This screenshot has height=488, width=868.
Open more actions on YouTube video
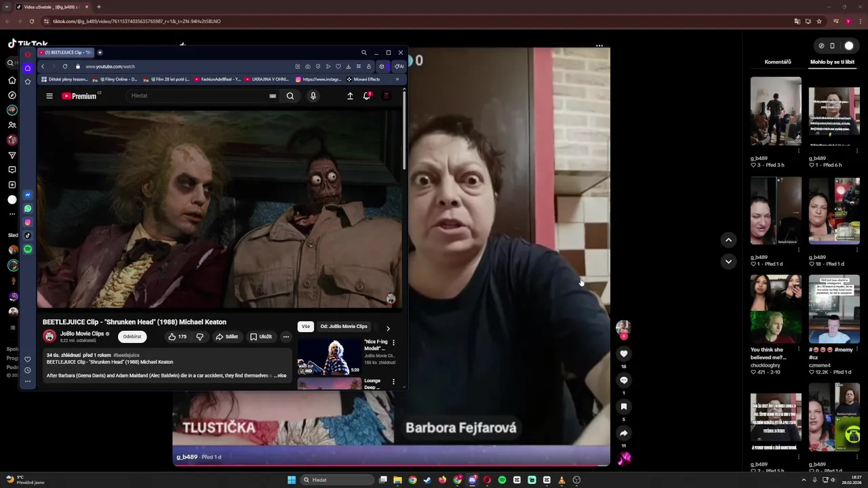point(286,337)
